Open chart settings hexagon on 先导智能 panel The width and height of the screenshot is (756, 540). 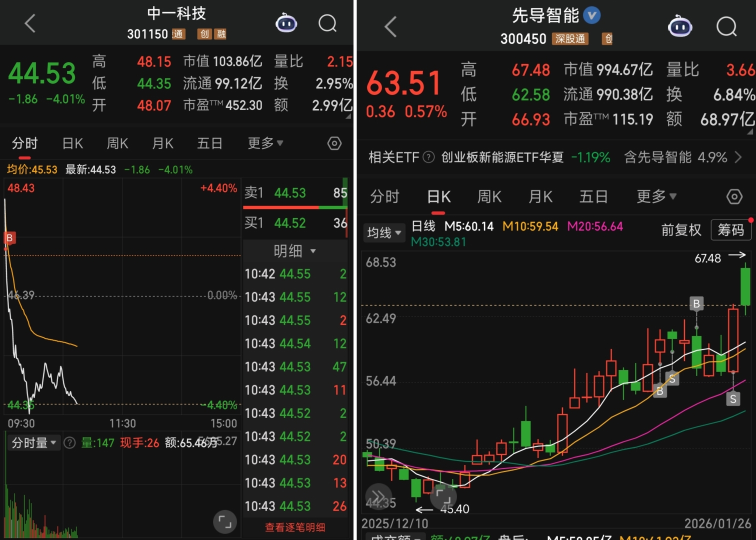734,196
